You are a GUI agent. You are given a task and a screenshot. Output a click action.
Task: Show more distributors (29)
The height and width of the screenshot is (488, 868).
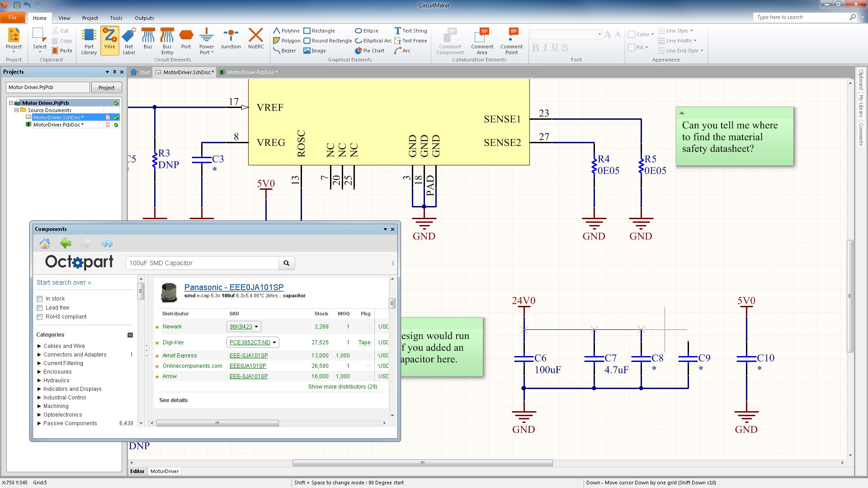[x=342, y=387]
